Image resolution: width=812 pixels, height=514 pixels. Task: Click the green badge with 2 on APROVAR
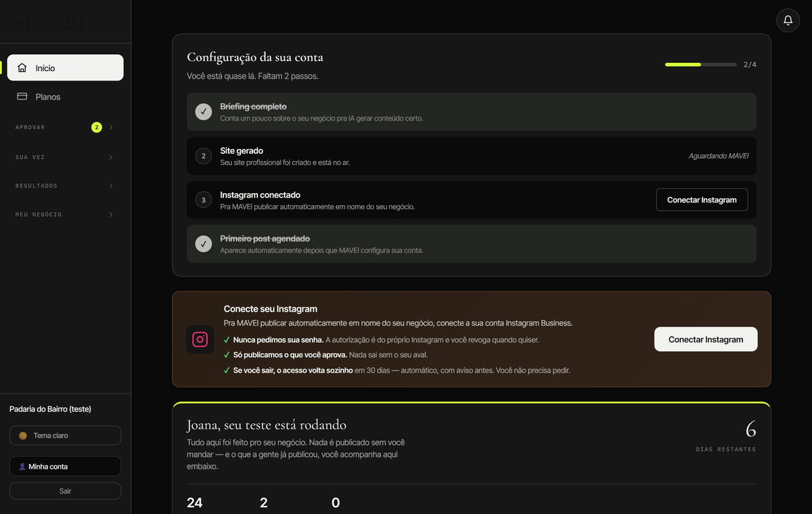pyautogui.click(x=96, y=127)
